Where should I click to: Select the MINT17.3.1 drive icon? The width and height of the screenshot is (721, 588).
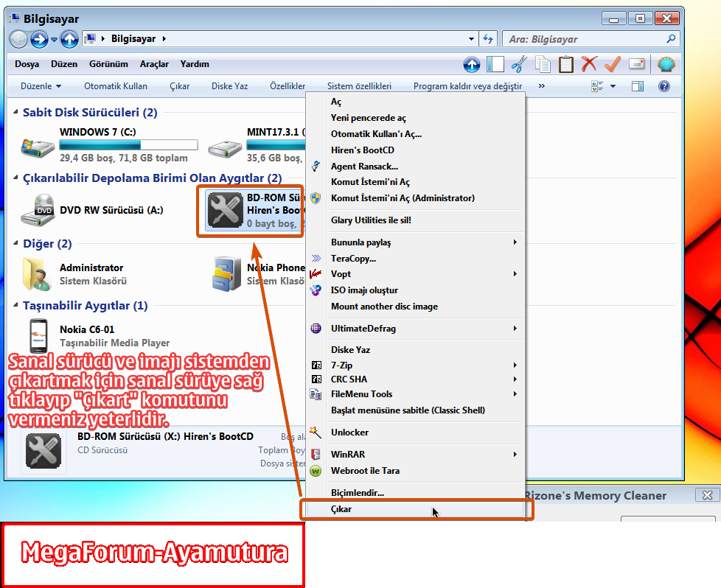click(225, 149)
